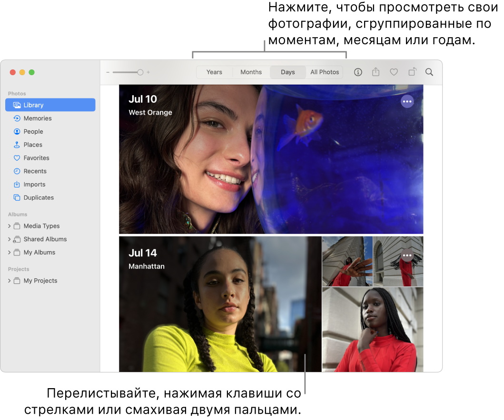Viewport: 504px width, 420px height.
Task: Select the Recents label in sidebar
Action: click(35, 171)
